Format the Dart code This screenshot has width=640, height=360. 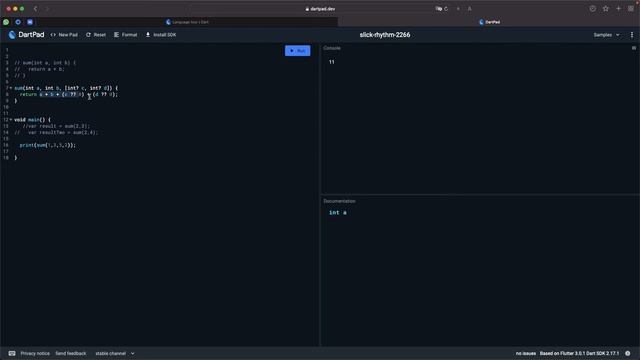tap(126, 35)
